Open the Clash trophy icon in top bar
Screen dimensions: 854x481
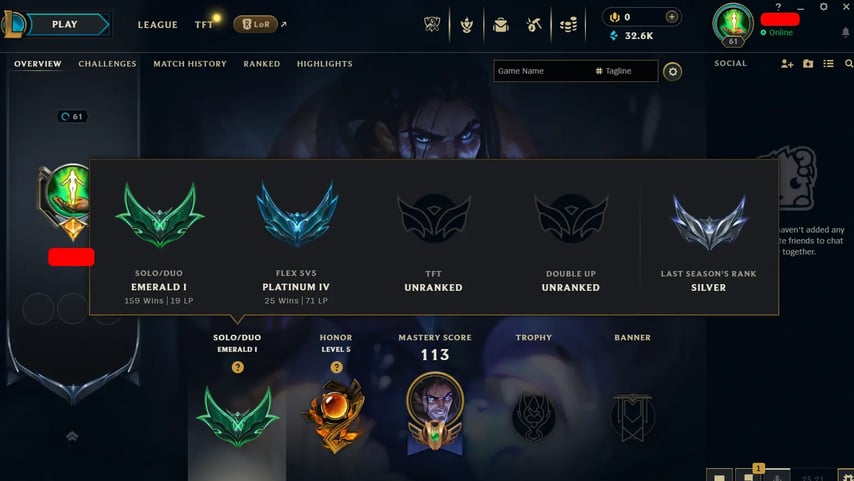point(432,25)
